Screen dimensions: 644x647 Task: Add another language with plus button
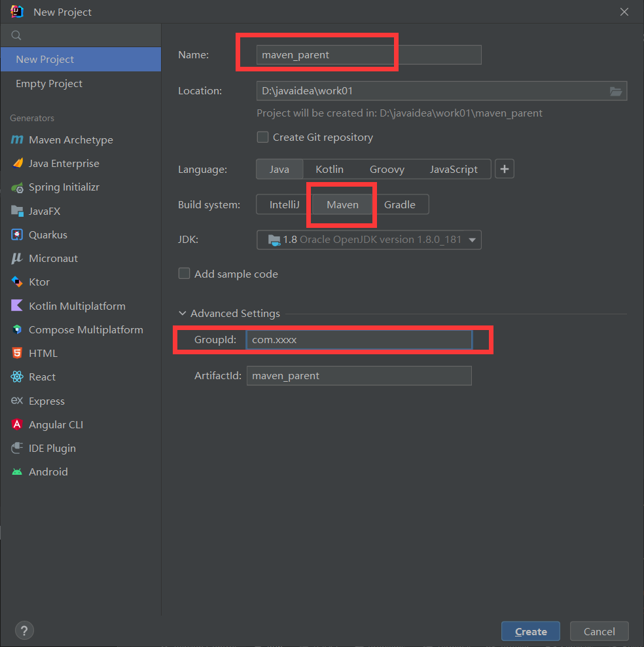pos(504,169)
